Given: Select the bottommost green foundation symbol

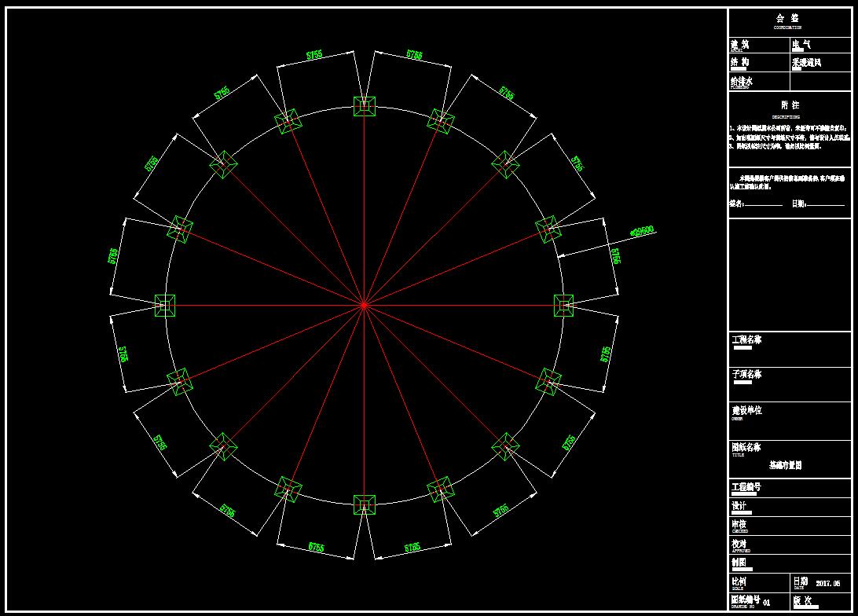Looking at the screenshot, I should coord(364,504).
